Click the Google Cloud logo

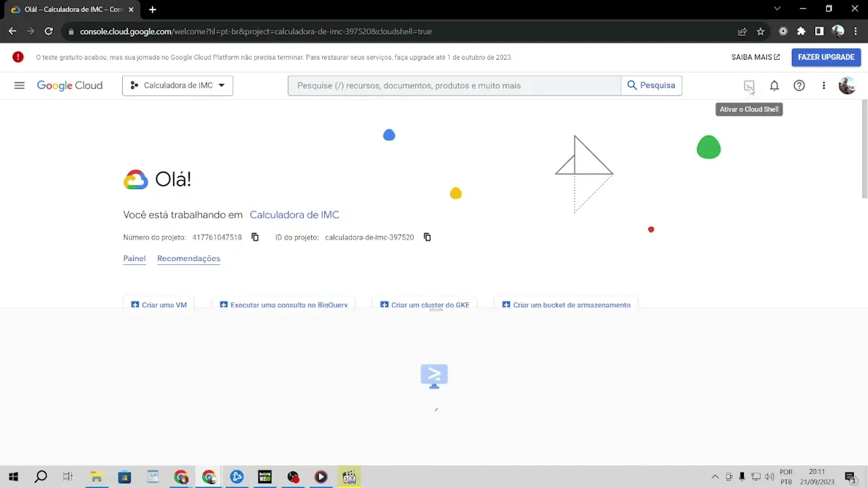click(x=70, y=85)
